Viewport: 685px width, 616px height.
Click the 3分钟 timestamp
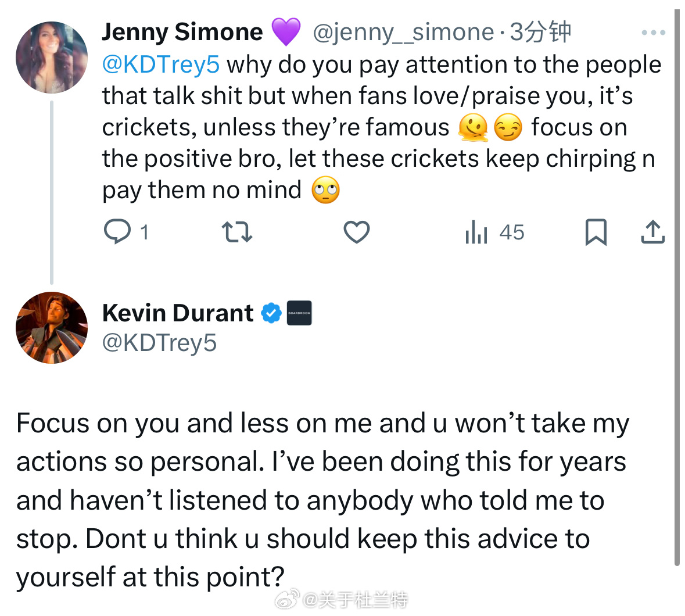540,32
